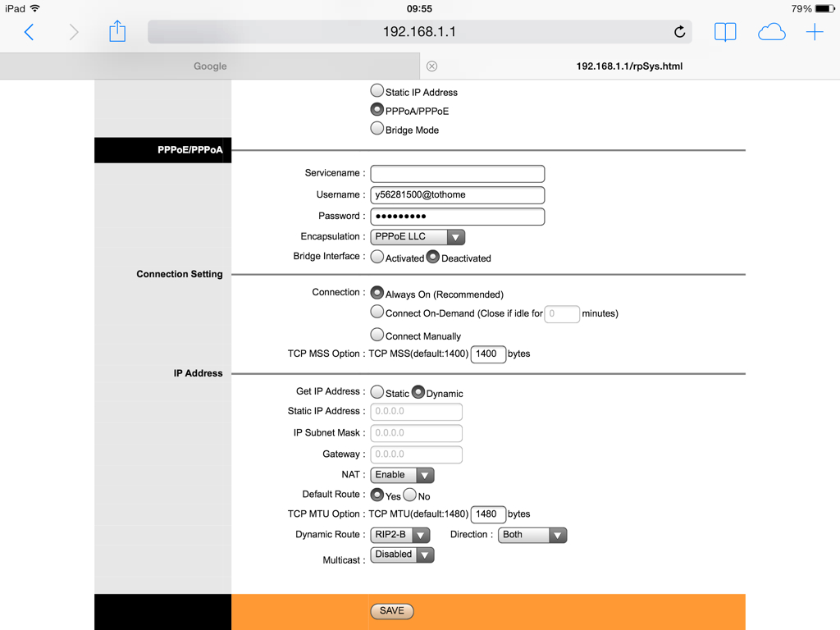Set Get IP Address to Dynamic

click(x=418, y=391)
